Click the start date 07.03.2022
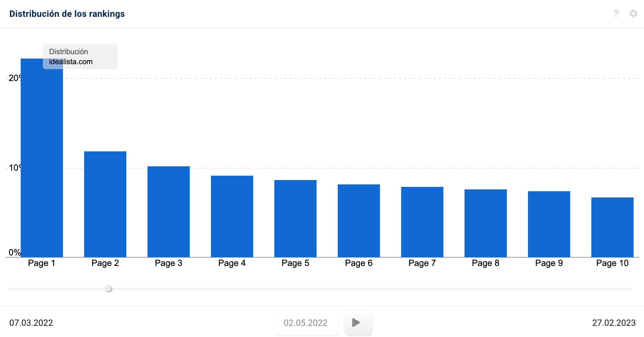This screenshot has height=337, width=644. point(31,323)
